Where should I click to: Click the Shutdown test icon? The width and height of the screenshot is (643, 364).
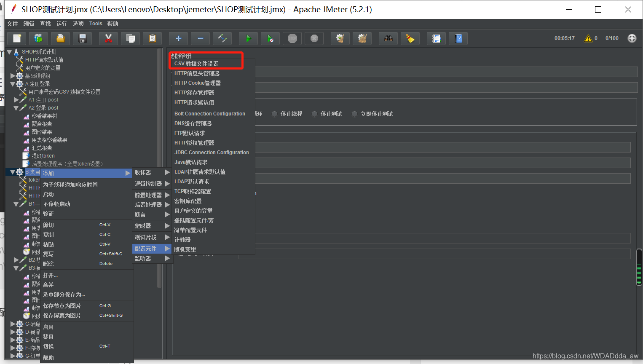314,38
